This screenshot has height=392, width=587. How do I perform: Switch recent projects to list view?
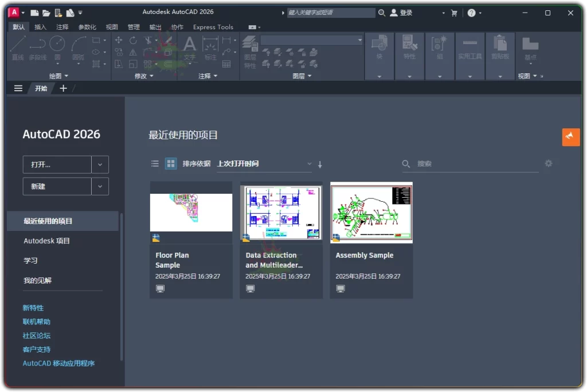155,163
